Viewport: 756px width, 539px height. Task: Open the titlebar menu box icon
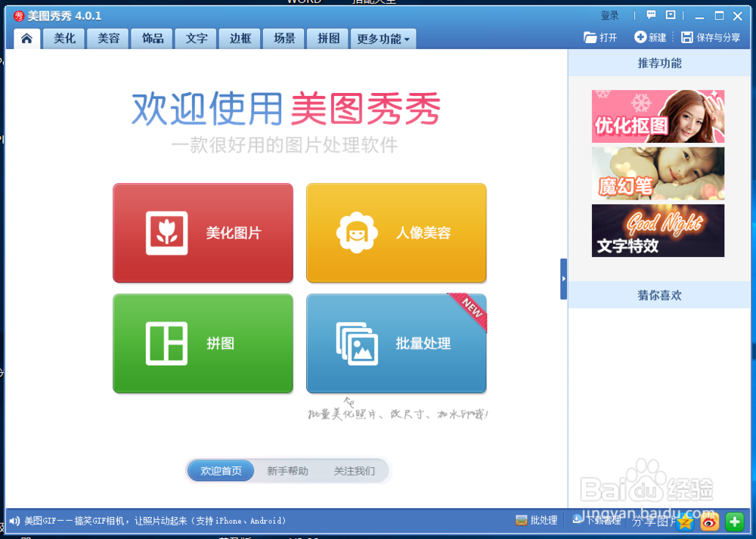click(671, 15)
